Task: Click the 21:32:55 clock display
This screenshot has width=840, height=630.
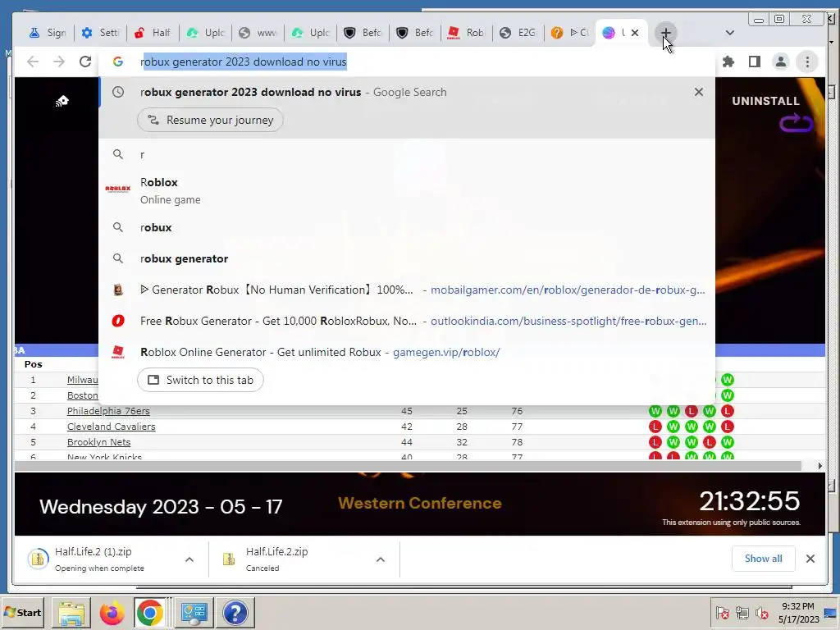Action: (x=749, y=501)
